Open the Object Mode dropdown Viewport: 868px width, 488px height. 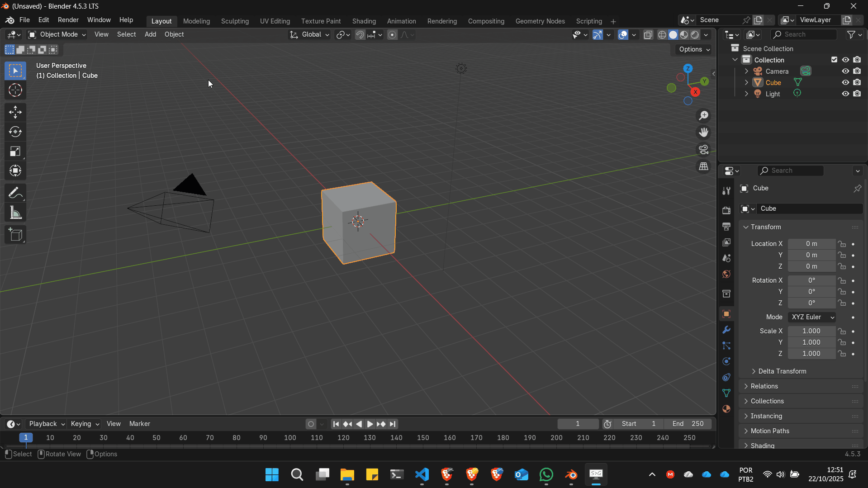[x=57, y=35]
